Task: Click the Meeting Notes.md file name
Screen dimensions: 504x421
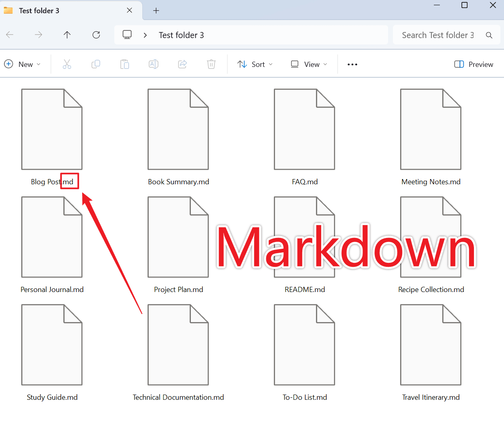Action: 431,182
